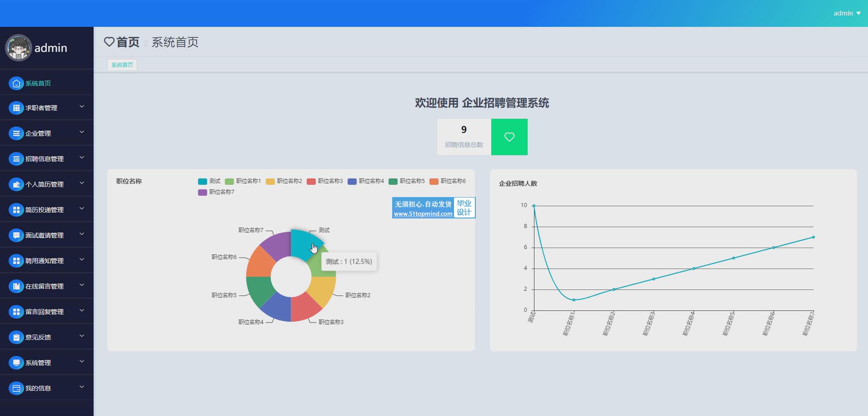The width and height of the screenshot is (868, 416).
Task: Click the 系统管理 menu label
Action: coord(38,363)
